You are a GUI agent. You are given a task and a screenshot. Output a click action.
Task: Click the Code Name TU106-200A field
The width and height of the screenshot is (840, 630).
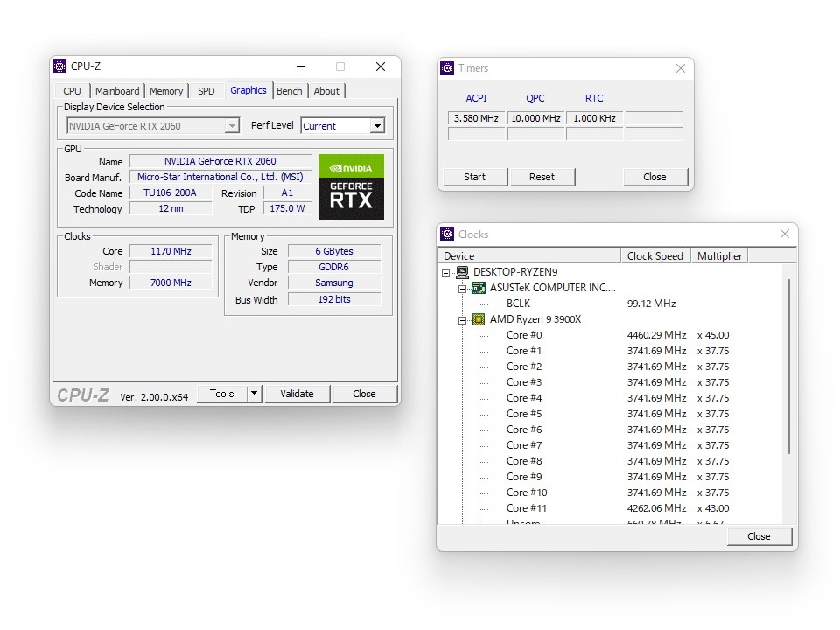click(171, 192)
